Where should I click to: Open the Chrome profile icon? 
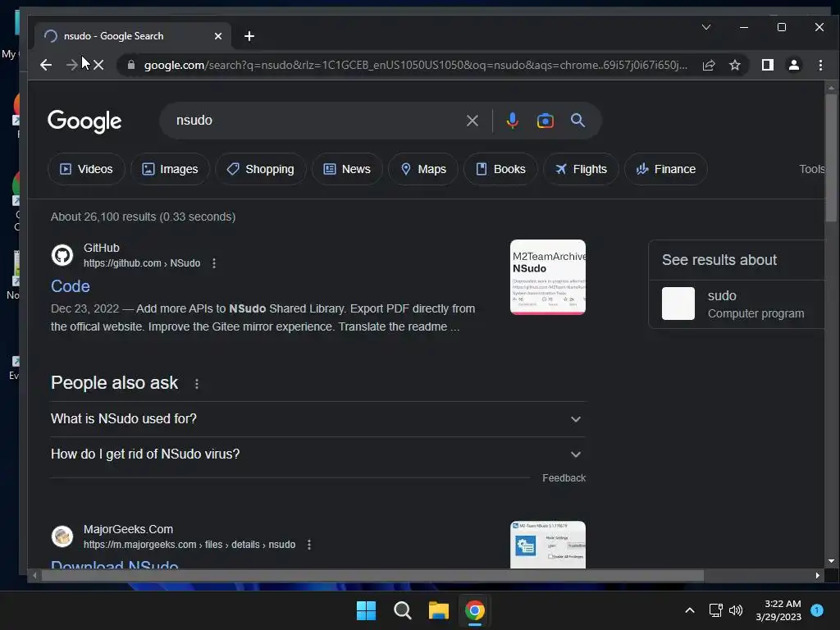794,65
